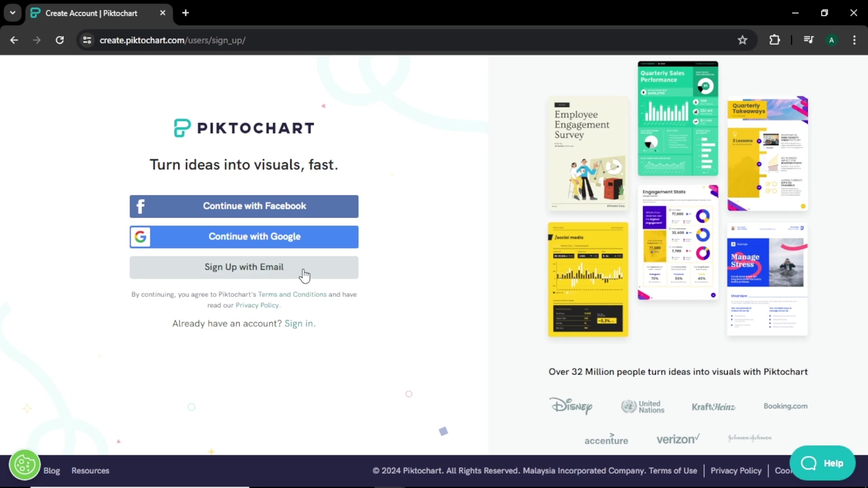View the Engagement Stats template
Image resolution: width=868 pixels, height=488 pixels.
coord(678,243)
